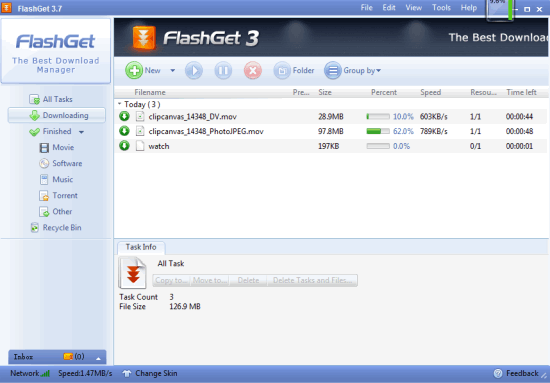Screen dimensions: 550x383
Task: Open the Music category
Action: [x=56, y=180]
